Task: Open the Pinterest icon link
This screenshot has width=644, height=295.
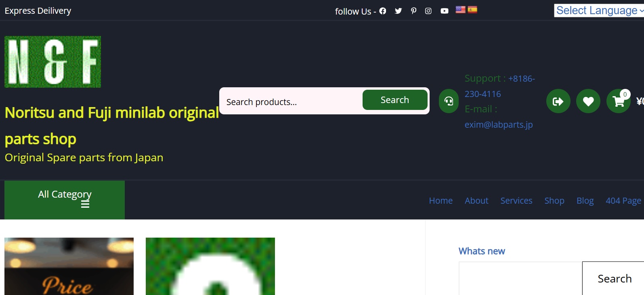Action: pyautogui.click(x=413, y=11)
